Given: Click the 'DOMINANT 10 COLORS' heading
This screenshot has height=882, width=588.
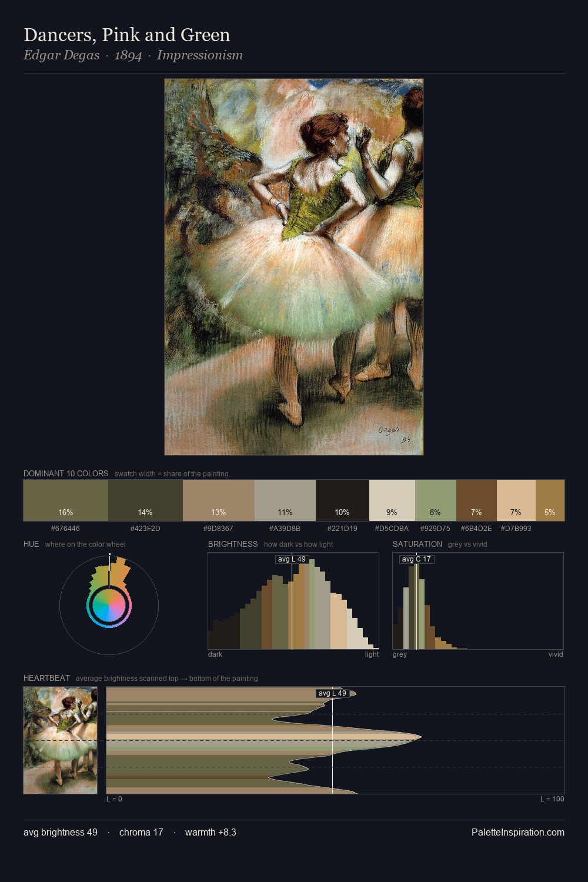Looking at the screenshot, I should [x=66, y=473].
